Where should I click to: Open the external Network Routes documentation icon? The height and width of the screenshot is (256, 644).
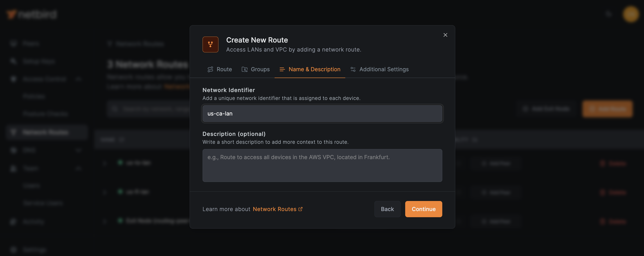[x=301, y=209]
